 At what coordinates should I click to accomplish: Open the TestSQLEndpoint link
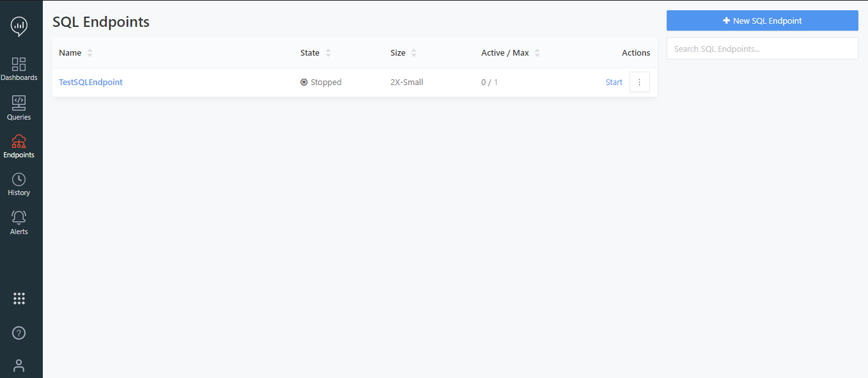pyautogui.click(x=91, y=82)
